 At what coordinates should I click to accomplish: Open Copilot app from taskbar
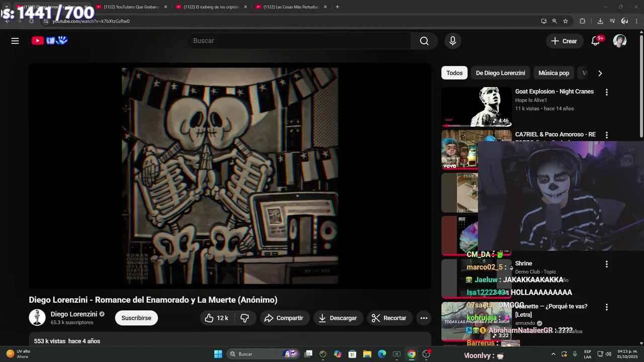[x=338, y=354]
